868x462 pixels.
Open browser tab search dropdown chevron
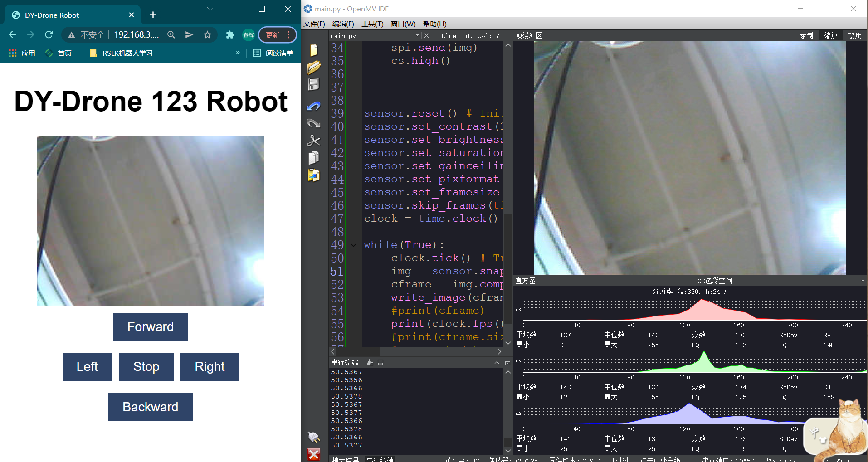210,9
